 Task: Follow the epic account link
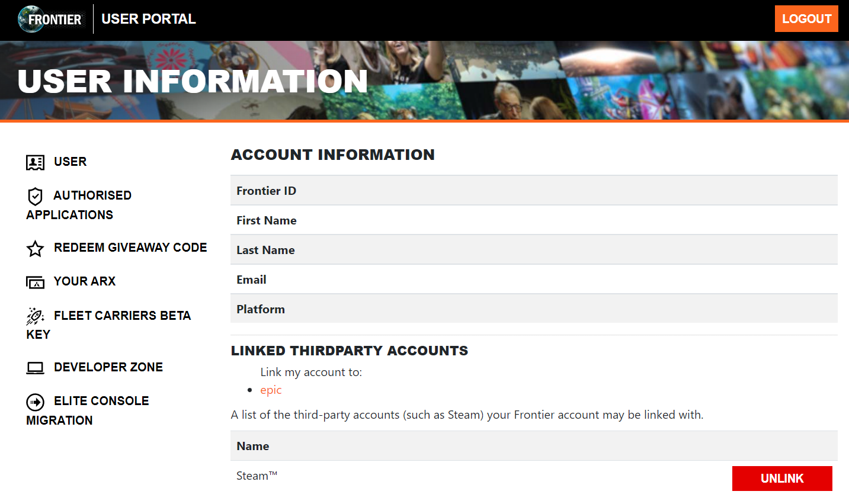pos(271,390)
